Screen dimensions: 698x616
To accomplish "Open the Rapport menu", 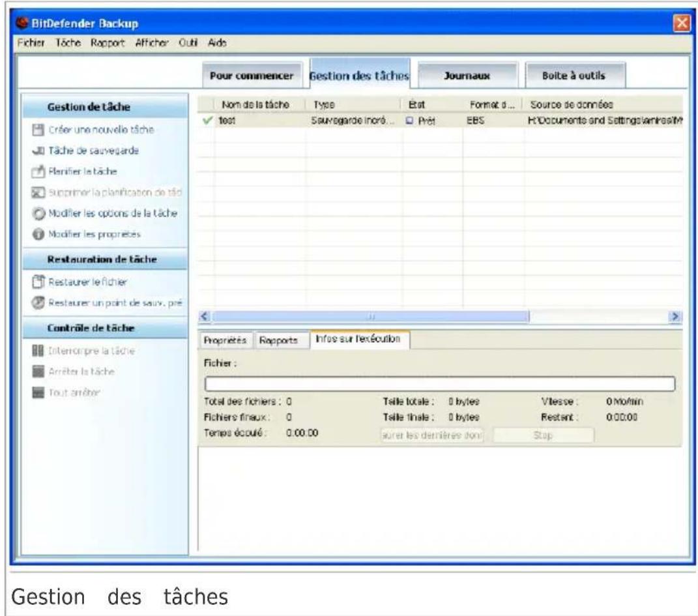I will (108, 43).
